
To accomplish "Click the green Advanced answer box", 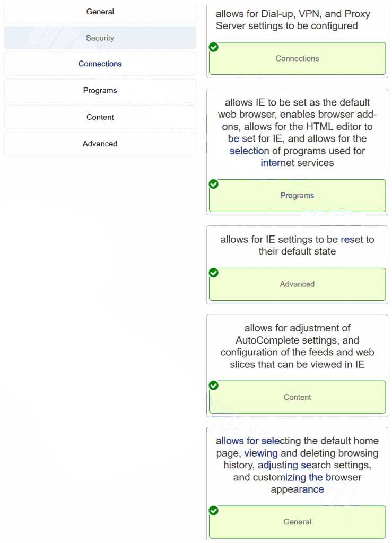I will coord(298,284).
